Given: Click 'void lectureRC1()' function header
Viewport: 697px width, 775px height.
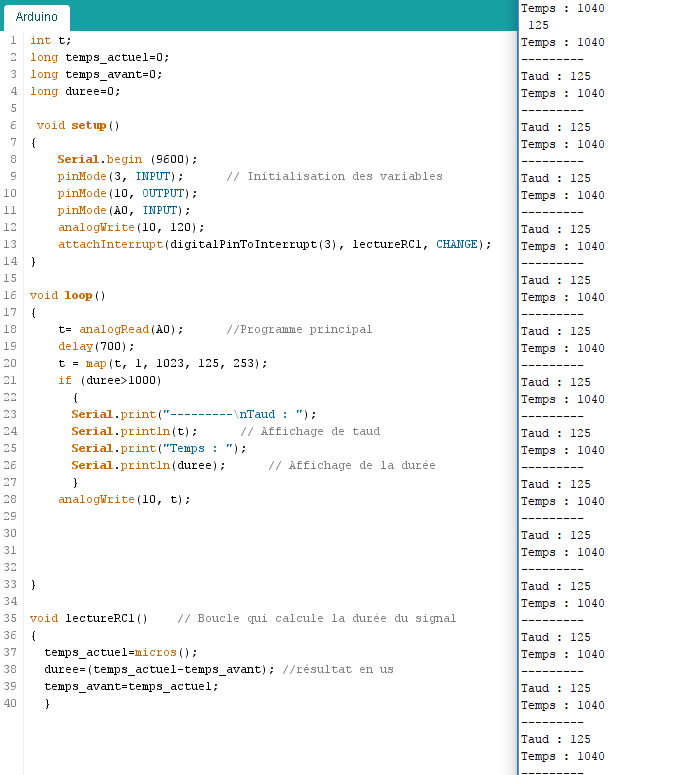Looking at the screenshot, I should [88, 618].
